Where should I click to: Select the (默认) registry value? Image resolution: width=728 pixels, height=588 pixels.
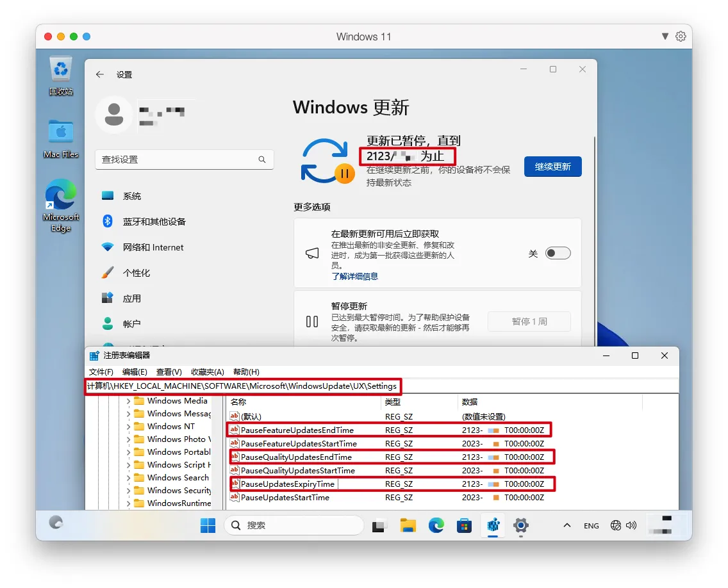(251, 417)
